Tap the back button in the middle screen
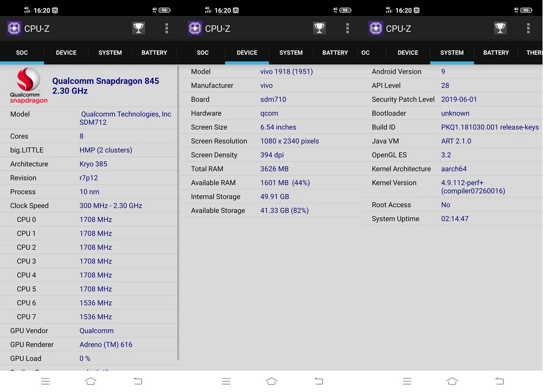543x392 pixels. (319, 381)
